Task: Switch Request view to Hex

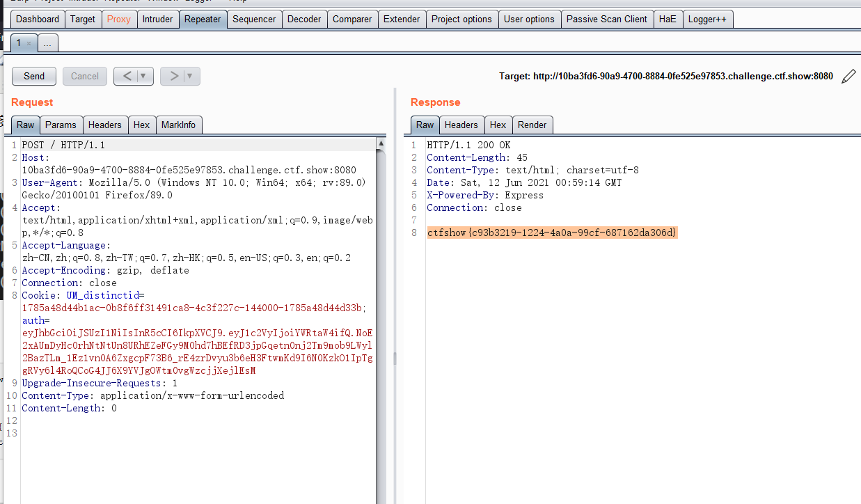Action: (x=142, y=125)
